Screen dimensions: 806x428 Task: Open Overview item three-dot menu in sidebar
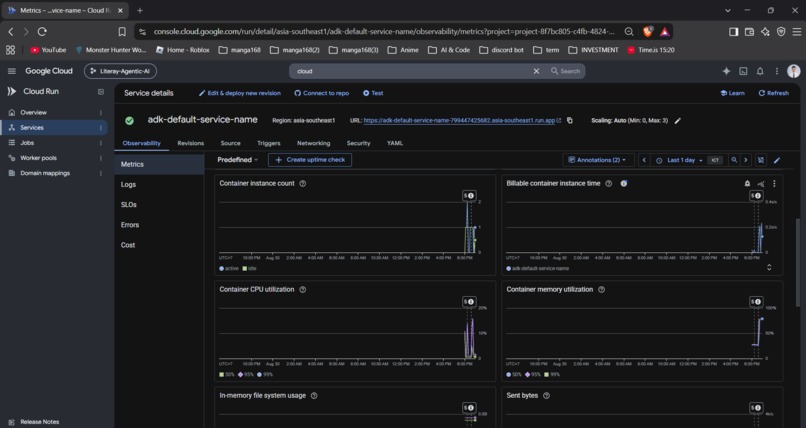101,113
